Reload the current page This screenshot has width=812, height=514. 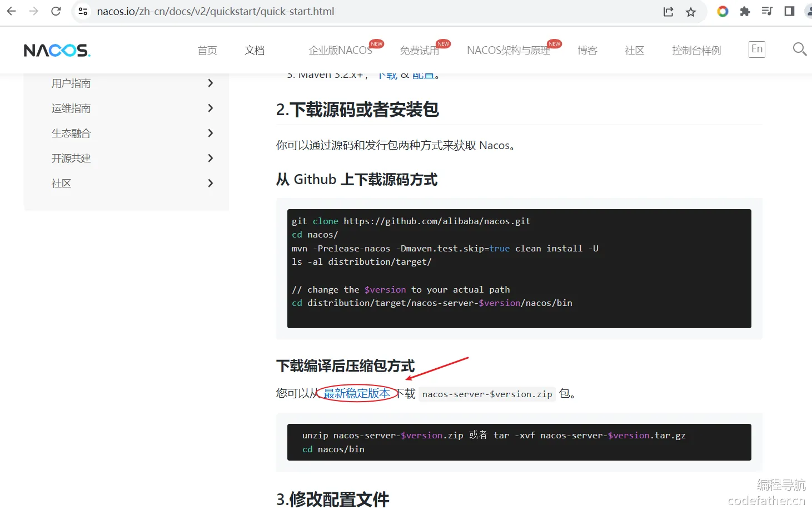coord(56,11)
